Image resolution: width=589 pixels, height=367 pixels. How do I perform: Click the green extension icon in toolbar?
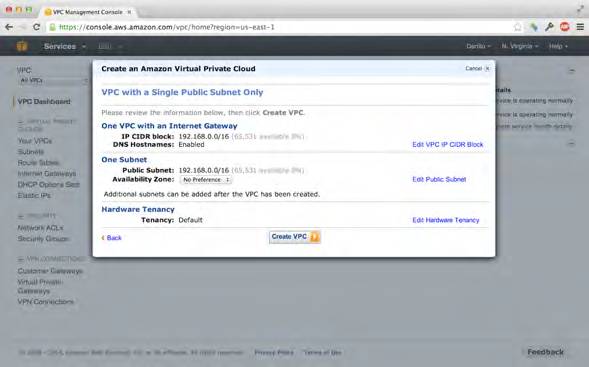pos(533,27)
